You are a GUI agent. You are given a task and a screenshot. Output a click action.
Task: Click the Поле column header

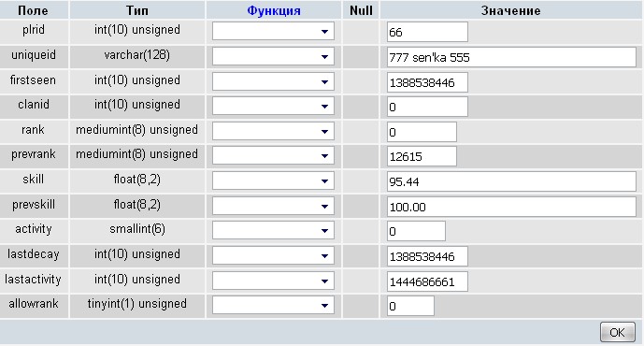pyautogui.click(x=33, y=10)
